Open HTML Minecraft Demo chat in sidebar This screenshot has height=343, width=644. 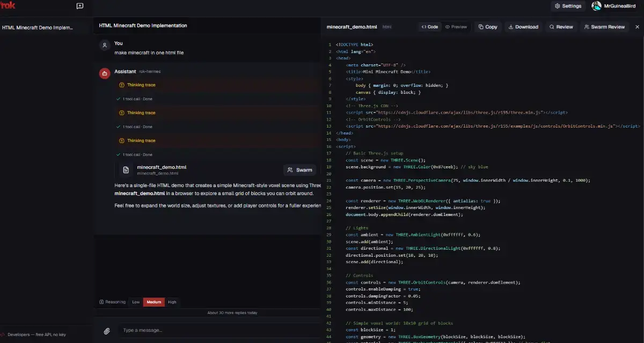pyautogui.click(x=38, y=27)
